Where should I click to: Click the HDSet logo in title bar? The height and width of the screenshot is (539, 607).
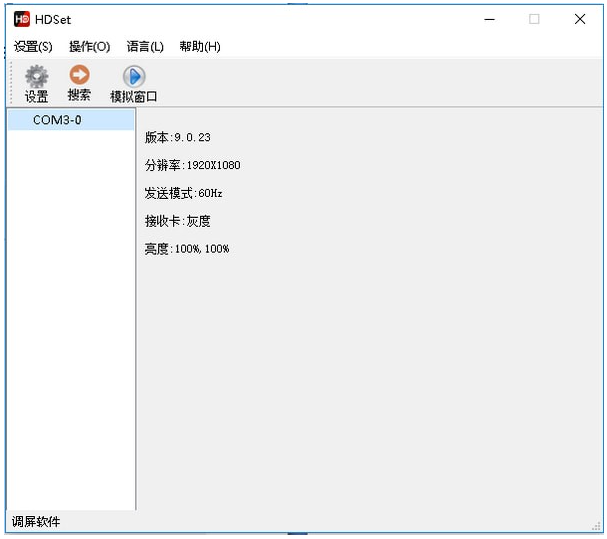point(22,19)
